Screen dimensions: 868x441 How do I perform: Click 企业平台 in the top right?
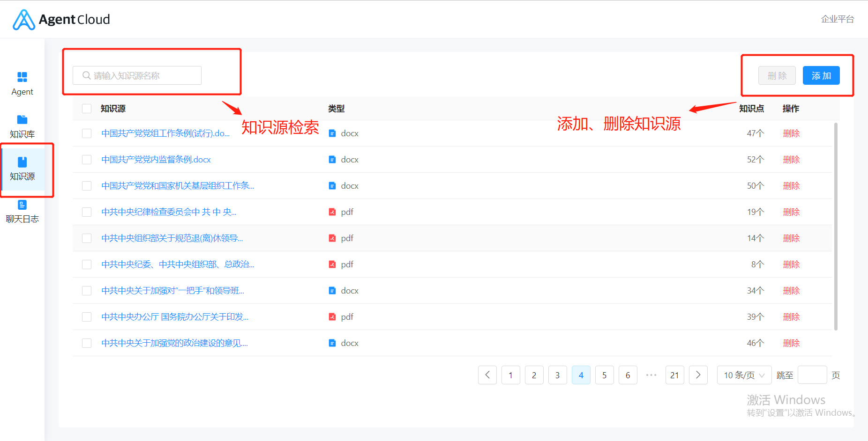(x=838, y=19)
